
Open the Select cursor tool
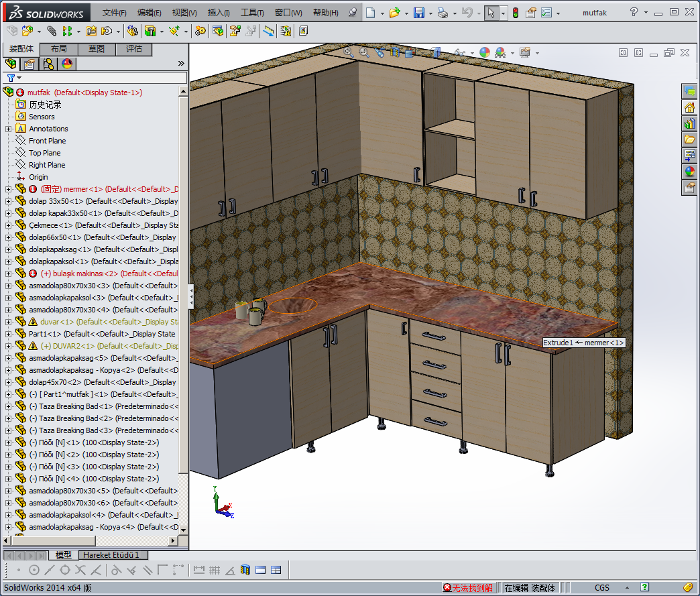point(491,13)
